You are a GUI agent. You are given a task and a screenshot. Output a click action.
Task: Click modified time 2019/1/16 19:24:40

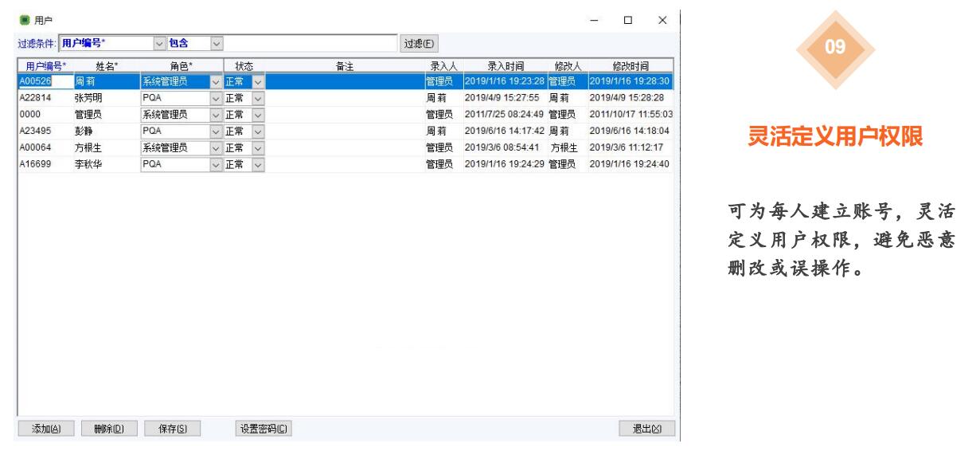(631, 164)
